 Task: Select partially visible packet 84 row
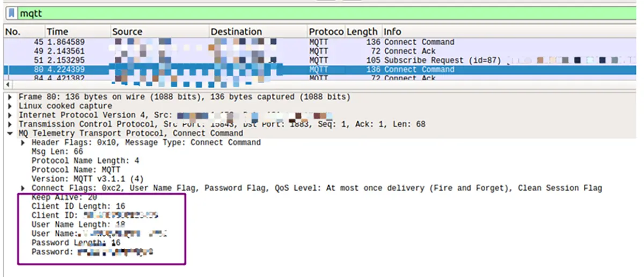(x=321, y=78)
